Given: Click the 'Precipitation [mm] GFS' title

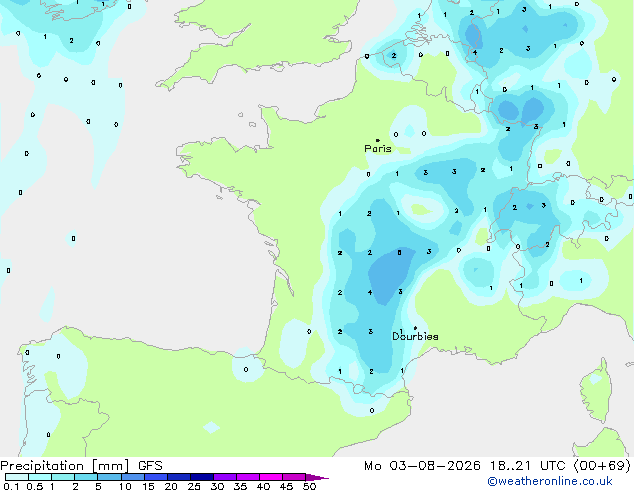Looking at the screenshot, I should point(81,466).
